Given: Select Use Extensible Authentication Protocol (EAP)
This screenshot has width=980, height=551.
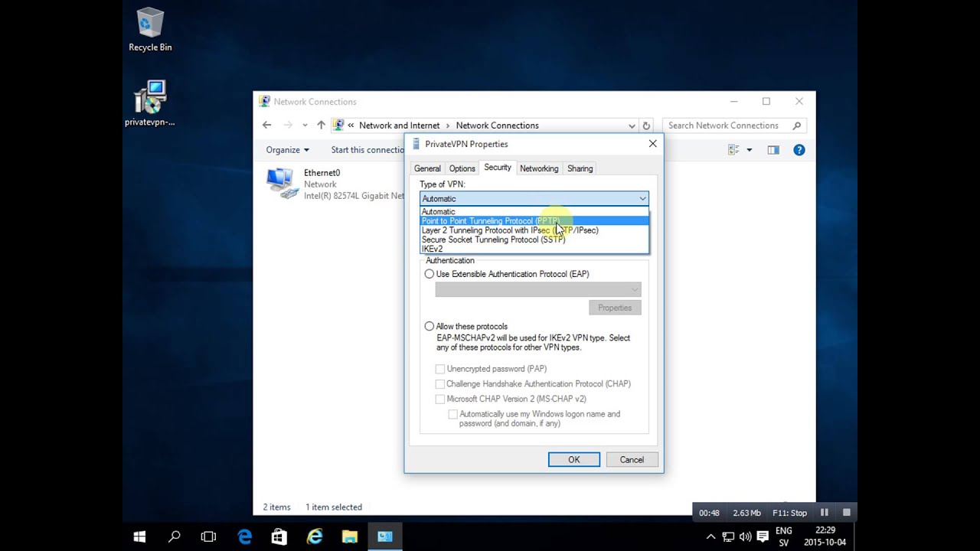Looking at the screenshot, I should (x=430, y=274).
